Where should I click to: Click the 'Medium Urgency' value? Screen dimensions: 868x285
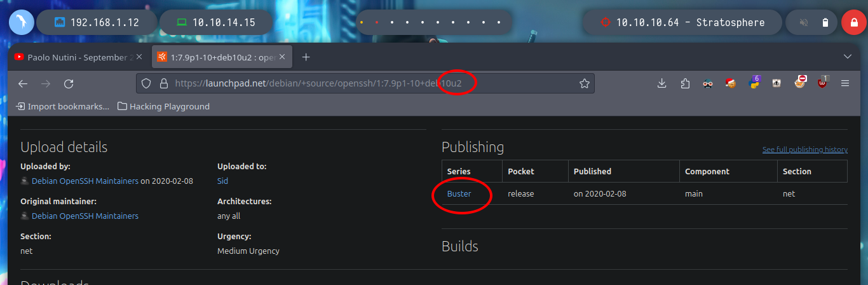click(248, 251)
